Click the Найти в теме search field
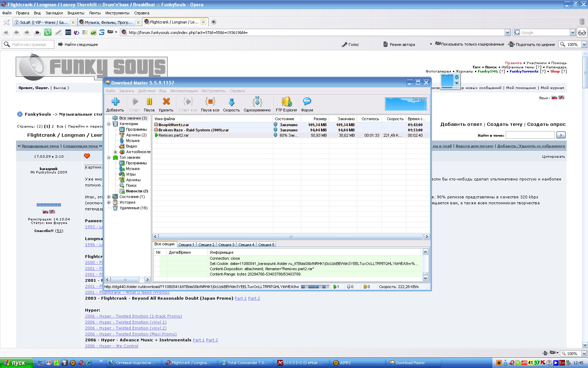Image resolution: width=588 pixels, height=368 pixels. 530,135
